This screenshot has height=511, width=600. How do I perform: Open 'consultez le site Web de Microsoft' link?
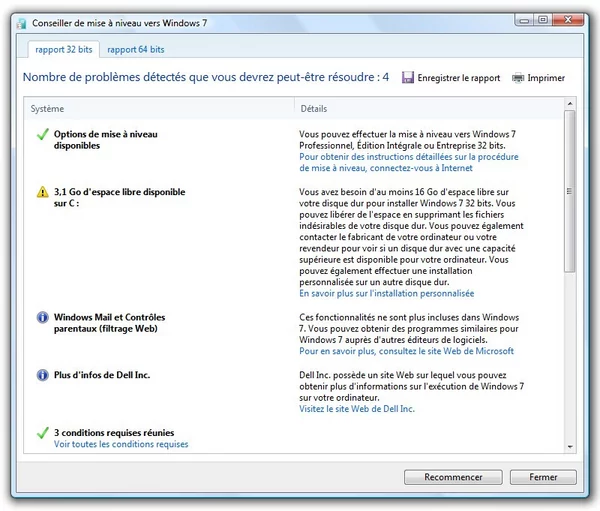coord(406,351)
